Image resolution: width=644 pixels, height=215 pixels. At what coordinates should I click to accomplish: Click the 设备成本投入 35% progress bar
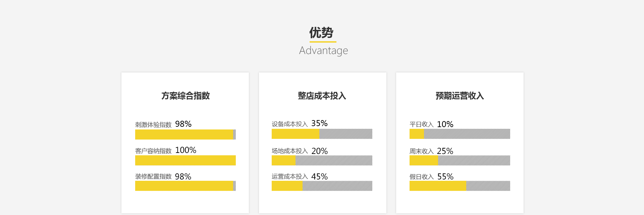coord(322,134)
